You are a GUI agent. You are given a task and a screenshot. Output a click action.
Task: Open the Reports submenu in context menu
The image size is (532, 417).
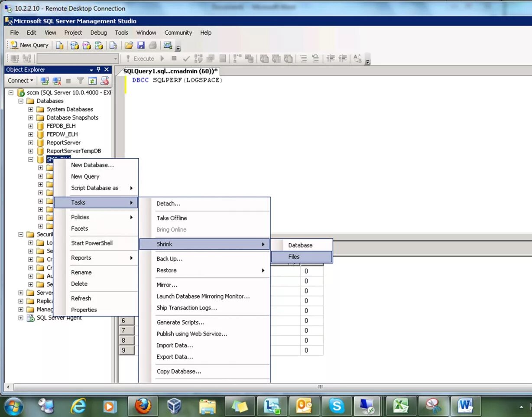(96, 257)
